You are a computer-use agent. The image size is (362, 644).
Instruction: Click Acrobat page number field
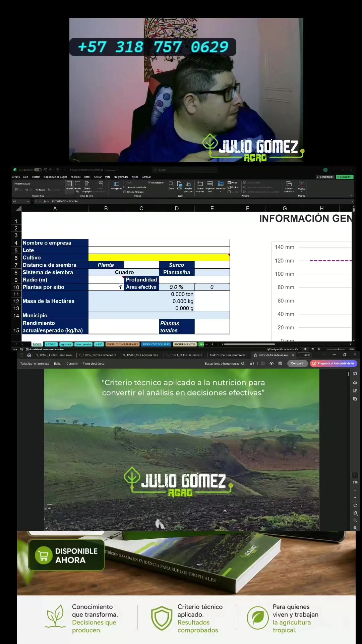point(355,475)
